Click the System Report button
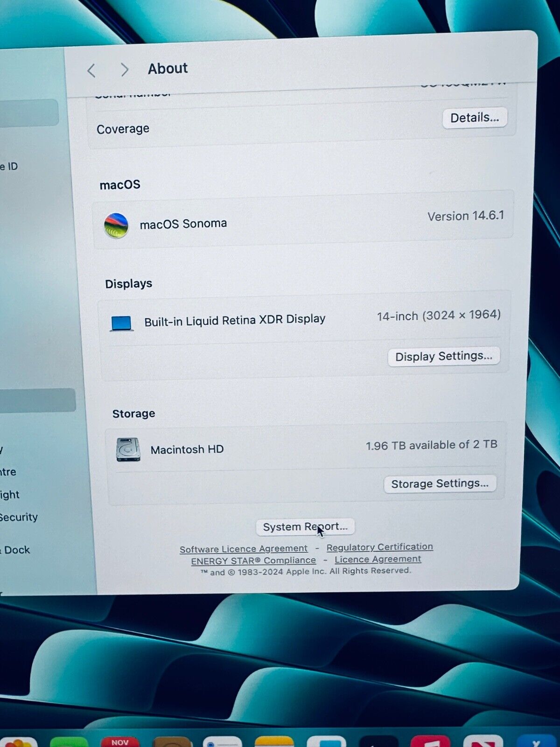Viewport: 560px width, 747px height. (x=305, y=527)
